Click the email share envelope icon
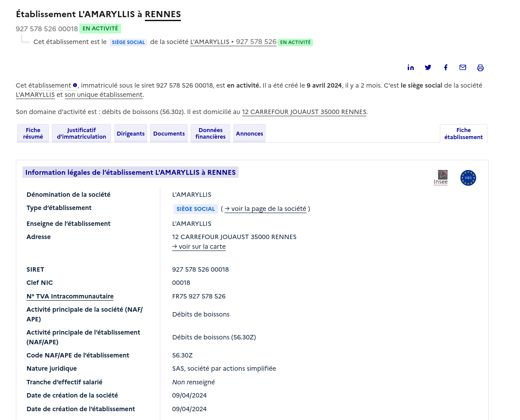This screenshot has height=420, width=520. click(x=463, y=67)
